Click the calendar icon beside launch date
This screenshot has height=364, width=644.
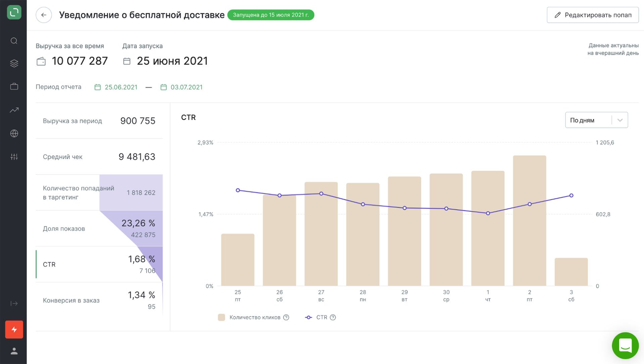[127, 61]
